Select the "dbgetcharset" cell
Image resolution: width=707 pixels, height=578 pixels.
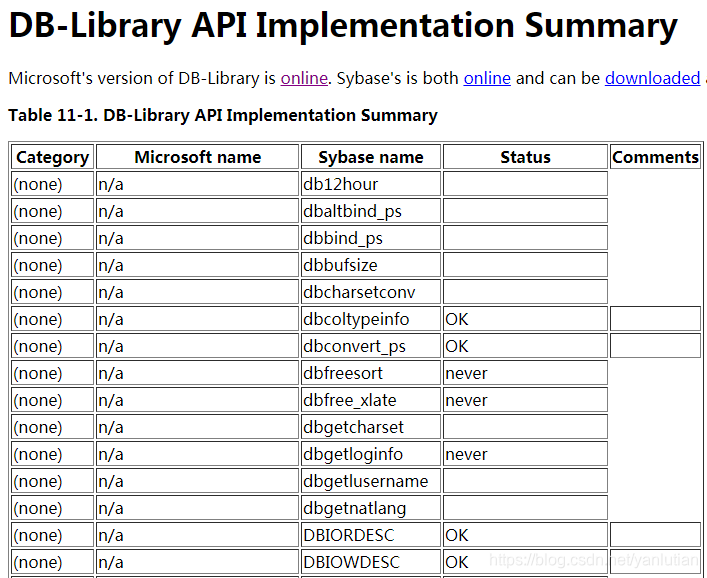[x=371, y=427]
